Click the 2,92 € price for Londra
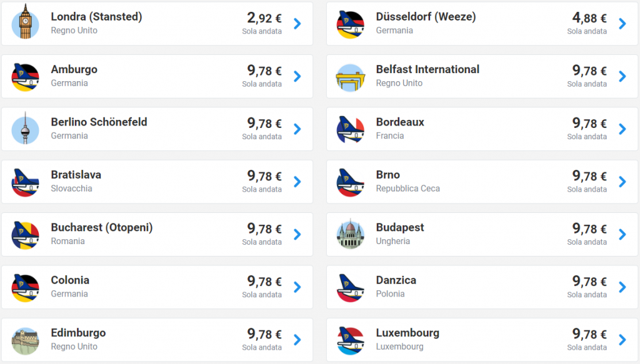Screen dimensions: 640x364 [x=264, y=18]
